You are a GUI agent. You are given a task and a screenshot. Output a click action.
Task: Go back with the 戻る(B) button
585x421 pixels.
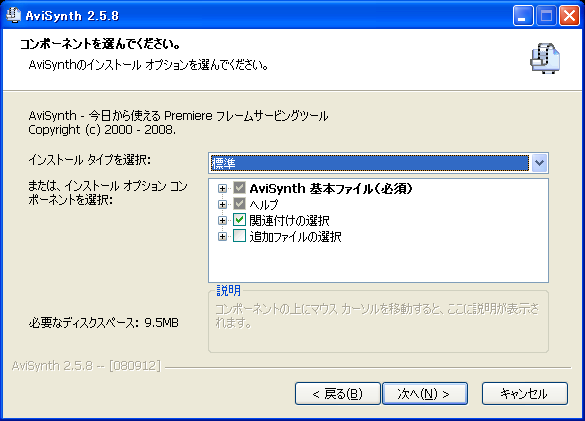tap(338, 393)
